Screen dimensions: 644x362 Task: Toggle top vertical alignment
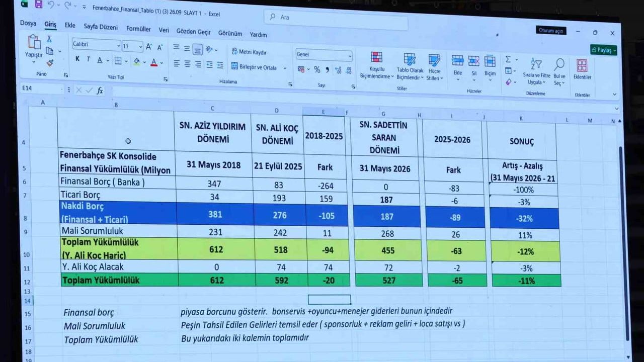pyautogui.click(x=176, y=48)
